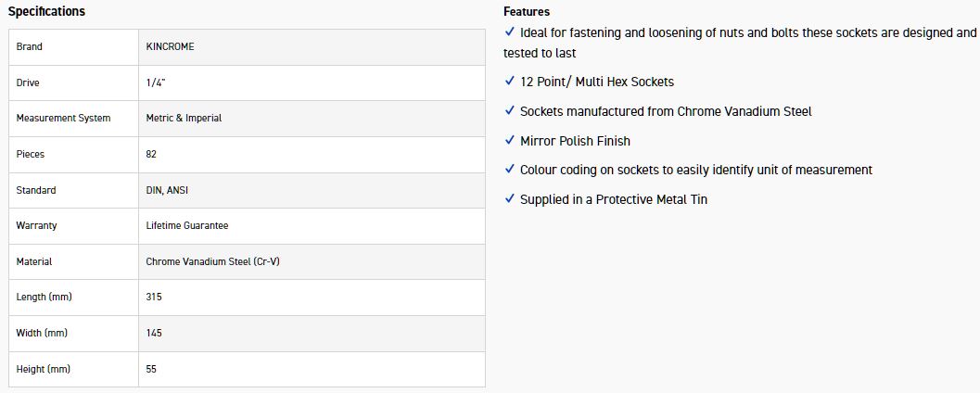The height and width of the screenshot is (393, 980).
Task: Click checkmark beside Ideal for fastening feature
Action: click(x=510, y=32)
